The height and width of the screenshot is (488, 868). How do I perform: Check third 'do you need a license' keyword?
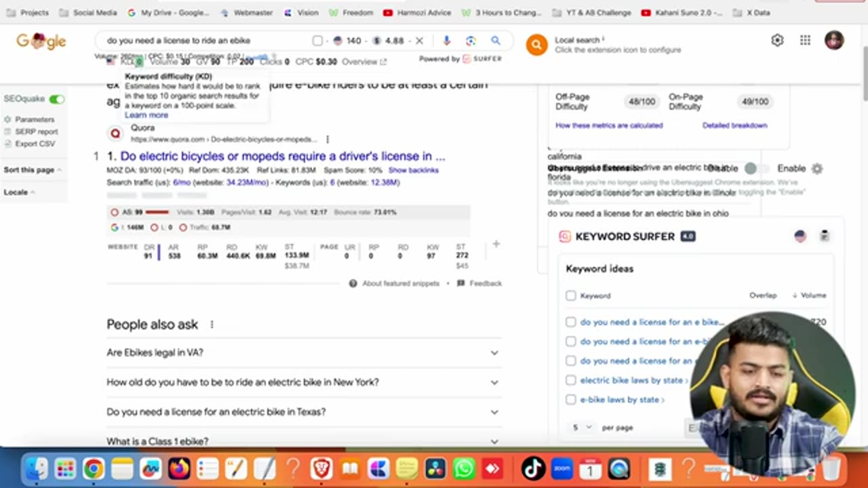tap(570, 361)
